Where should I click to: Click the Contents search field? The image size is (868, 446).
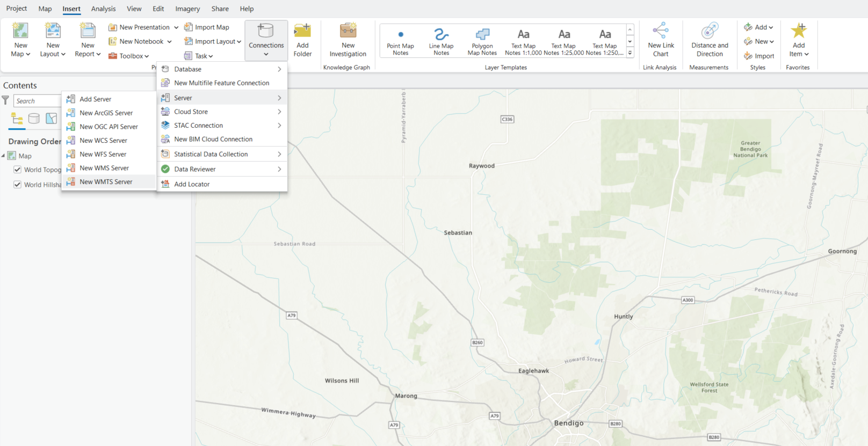click(37, 101)
